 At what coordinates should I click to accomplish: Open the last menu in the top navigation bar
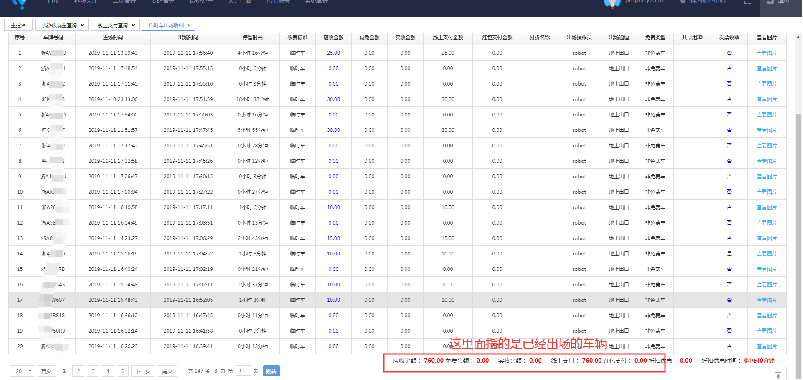(x=316, y=2)
